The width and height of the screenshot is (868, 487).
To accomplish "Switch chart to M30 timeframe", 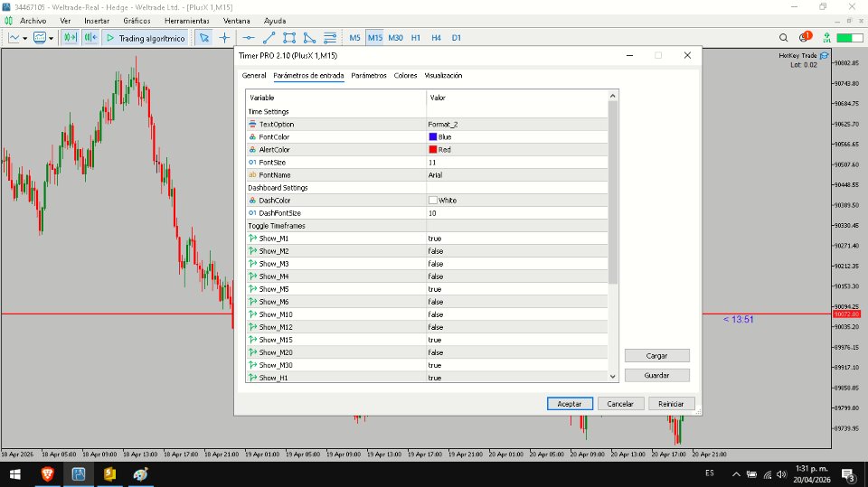I will click(395, 38).
